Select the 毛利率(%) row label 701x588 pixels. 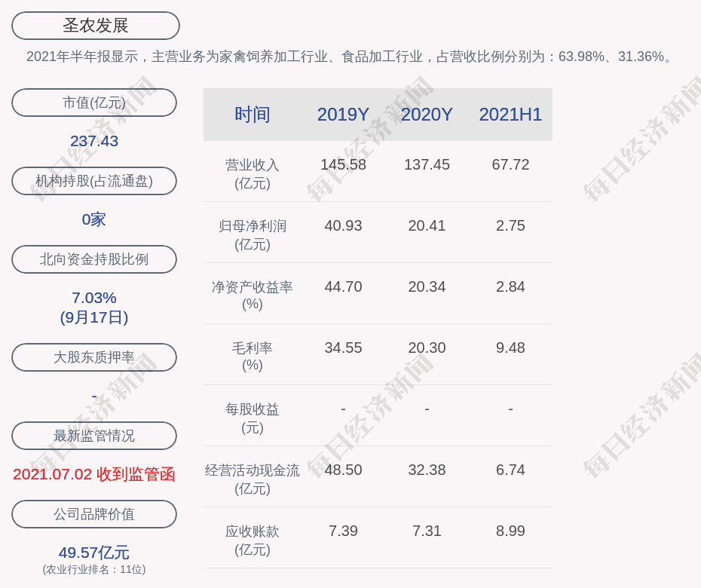pyautogui.click(x=253, y=357)
